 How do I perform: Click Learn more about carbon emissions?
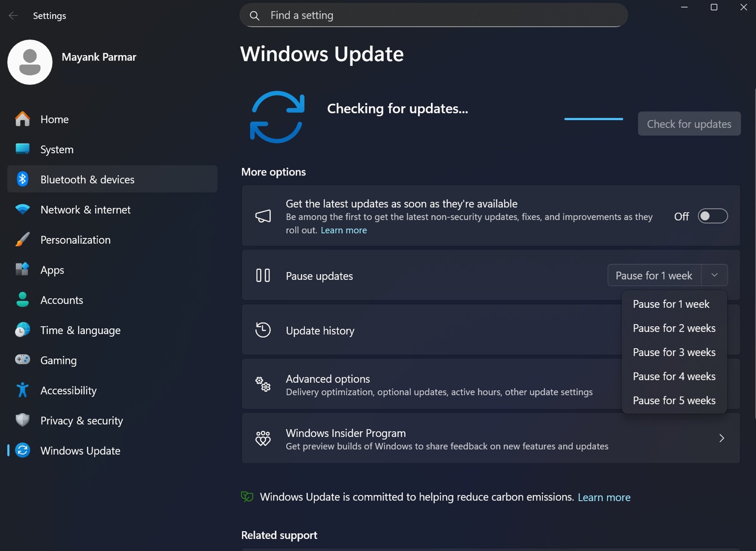tap(604, 497)
